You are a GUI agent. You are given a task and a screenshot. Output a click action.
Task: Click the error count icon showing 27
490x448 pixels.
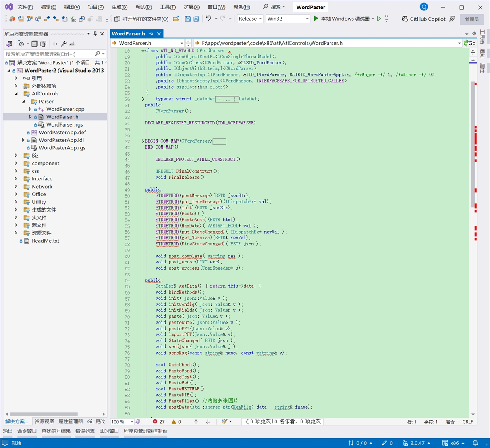[154, 422]
